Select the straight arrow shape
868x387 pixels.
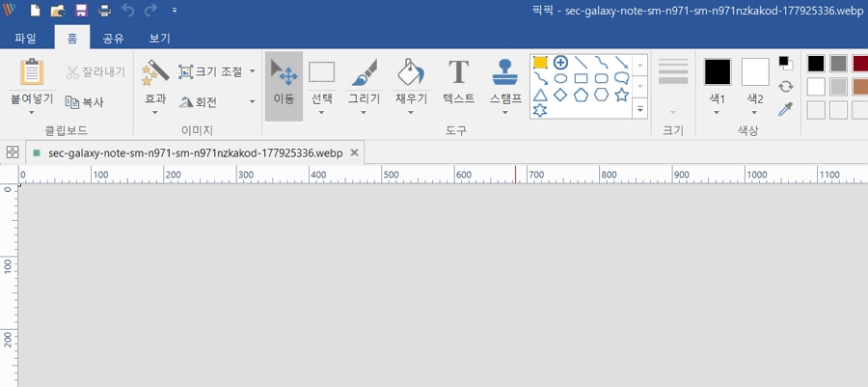(622, 63)
